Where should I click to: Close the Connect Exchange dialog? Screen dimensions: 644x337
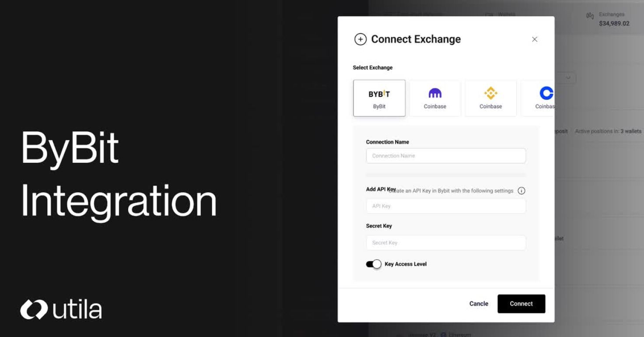click(535, 39)
